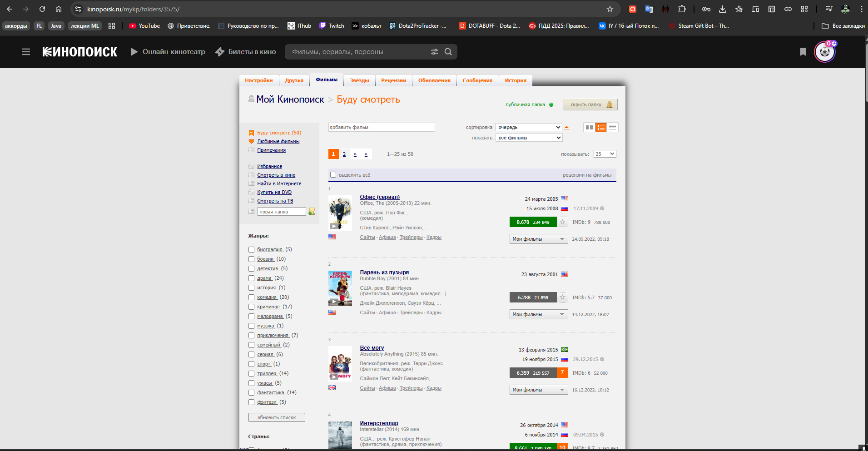Check the драма genre checkbox
Screen dimensions: 868x451
point(251,278)
